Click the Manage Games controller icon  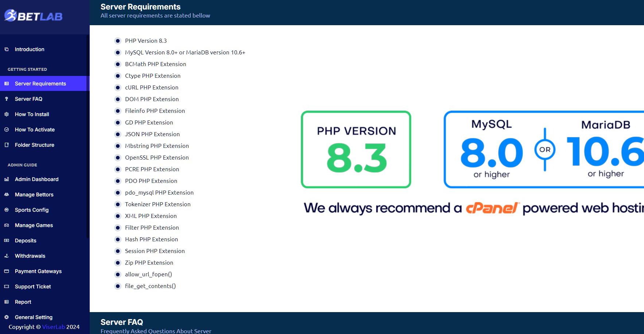(x=7, y=225)
